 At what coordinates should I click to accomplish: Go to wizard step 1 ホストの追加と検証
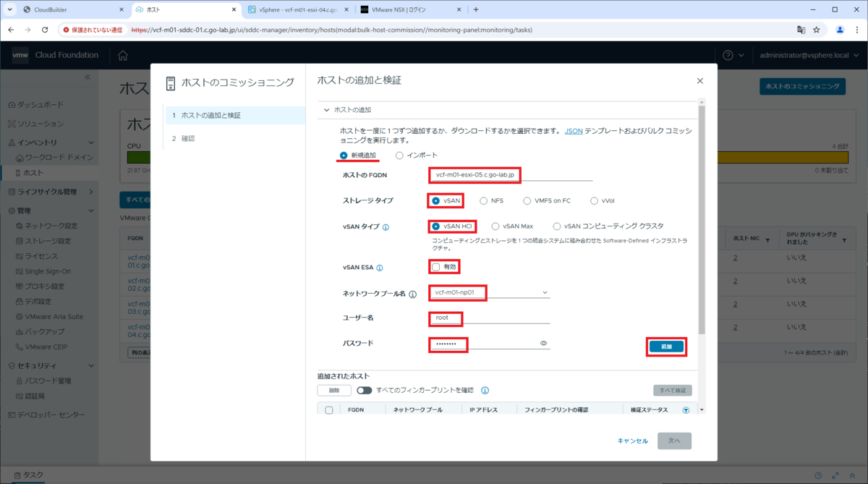tap(235, 115)
